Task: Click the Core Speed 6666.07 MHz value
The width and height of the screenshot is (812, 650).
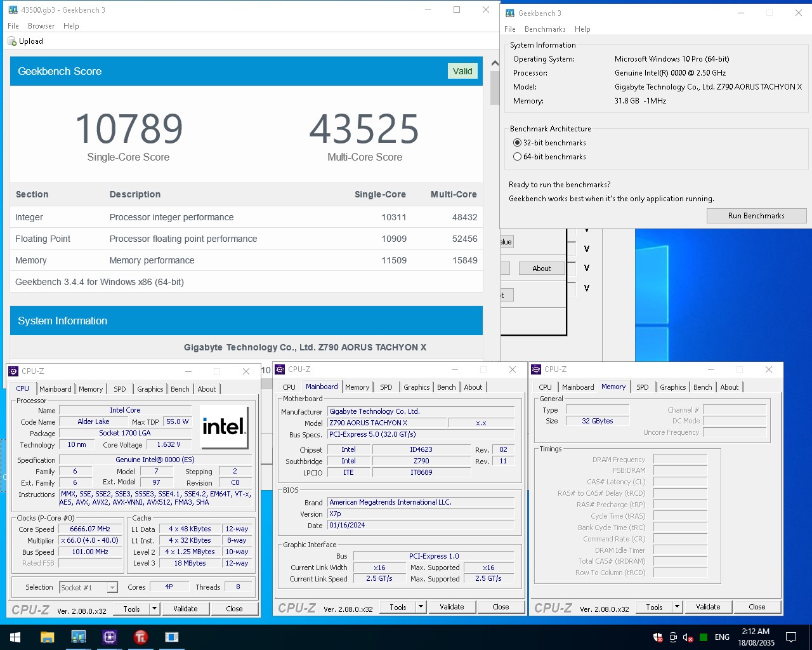Action: [x=90, y=529]
